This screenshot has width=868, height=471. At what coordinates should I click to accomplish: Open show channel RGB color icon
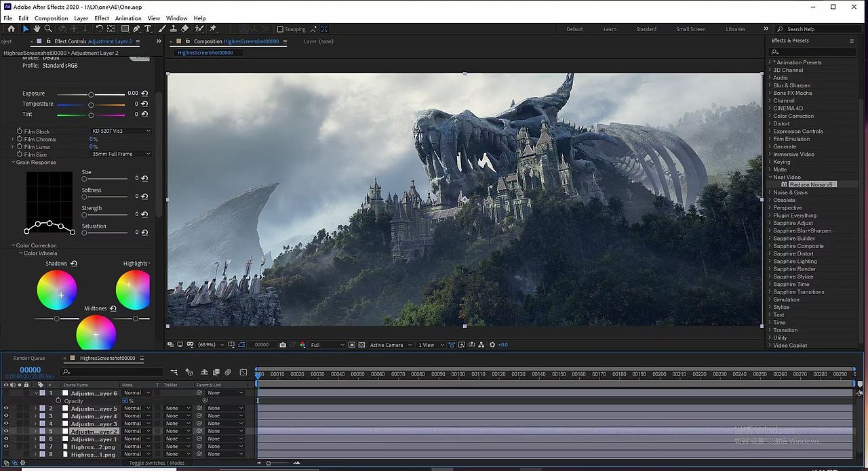[302, 345]
